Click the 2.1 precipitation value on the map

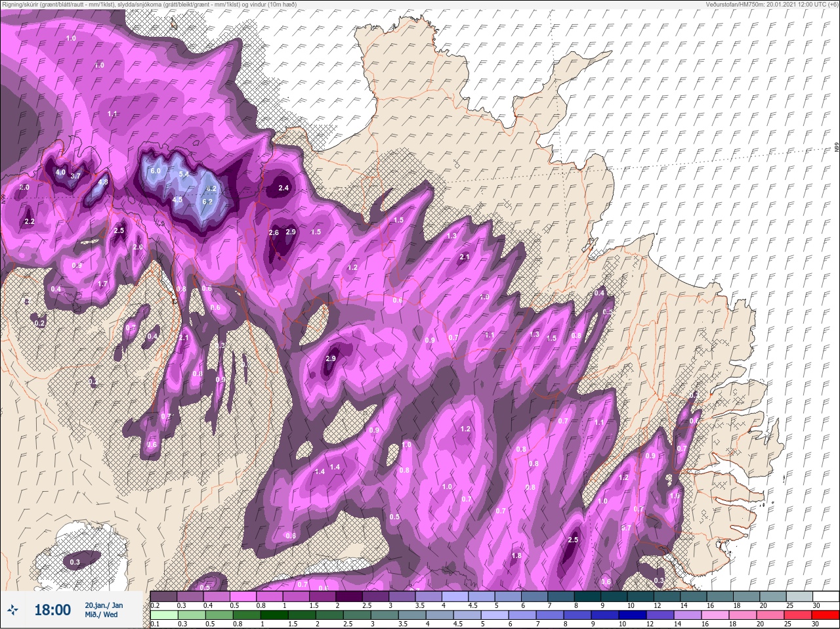click(x=465, y=257)
